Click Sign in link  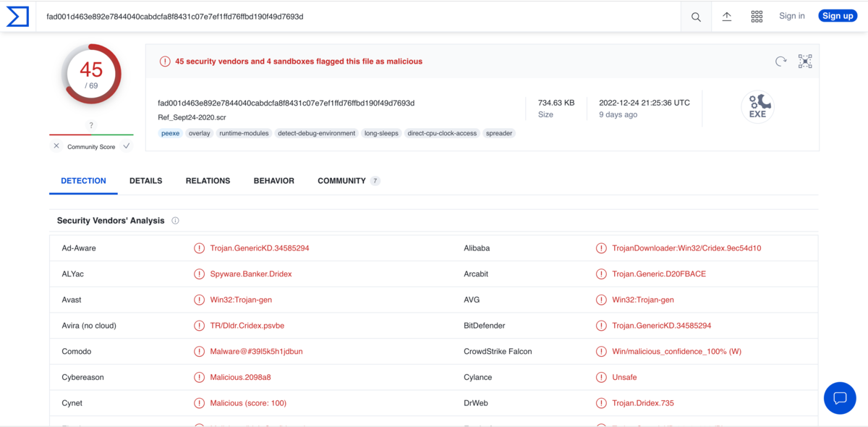point(792,16)
